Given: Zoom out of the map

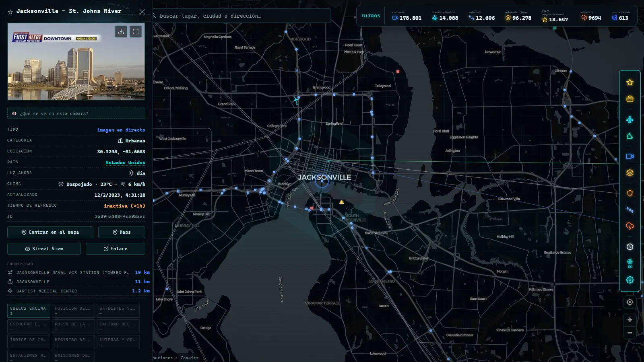Looking at the screenshot, I should tap(630, 333).
